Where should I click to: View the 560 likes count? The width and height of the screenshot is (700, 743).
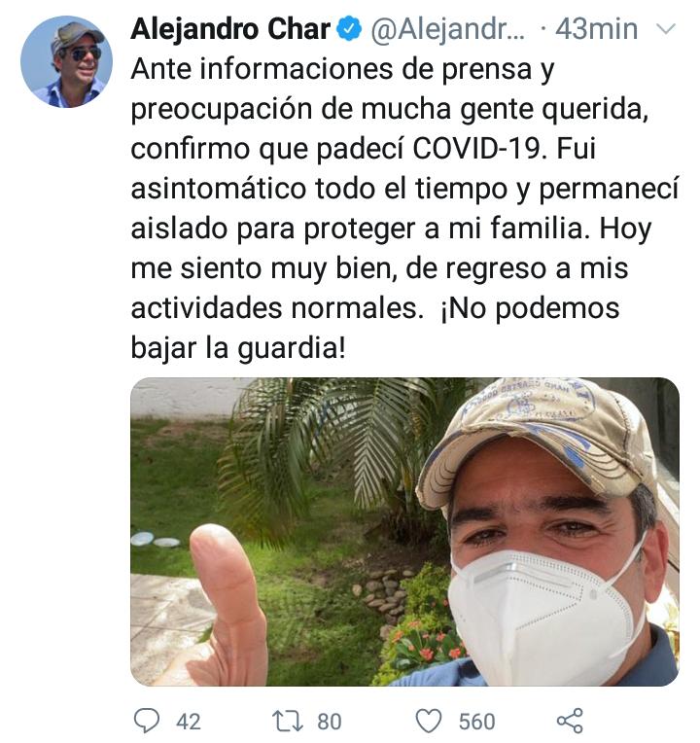click(476, 722)
